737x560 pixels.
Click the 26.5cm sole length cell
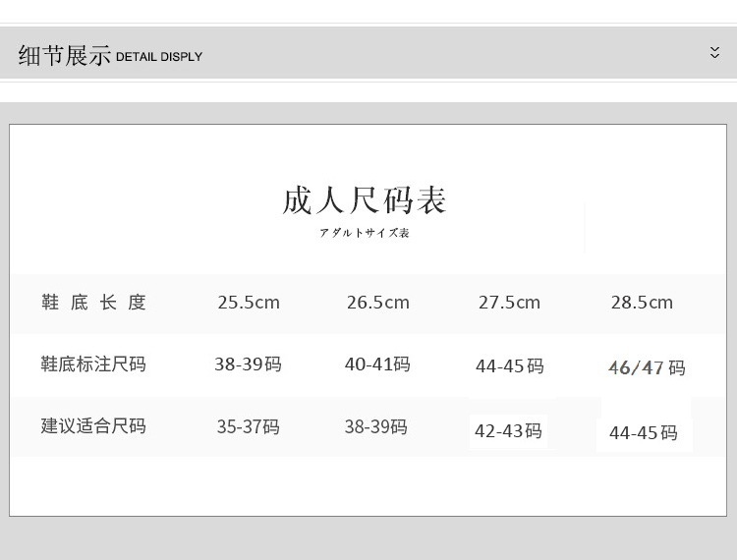[377, 303]
